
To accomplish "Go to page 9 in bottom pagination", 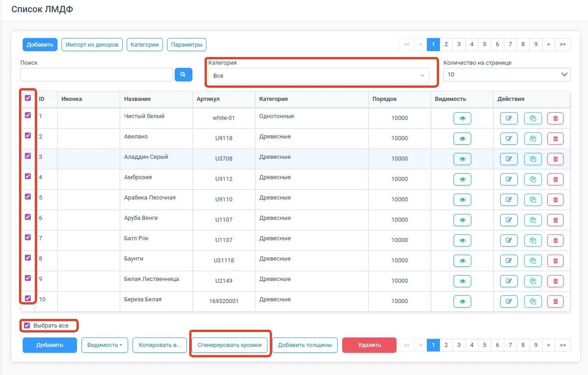I will click(x=535, y=345).
